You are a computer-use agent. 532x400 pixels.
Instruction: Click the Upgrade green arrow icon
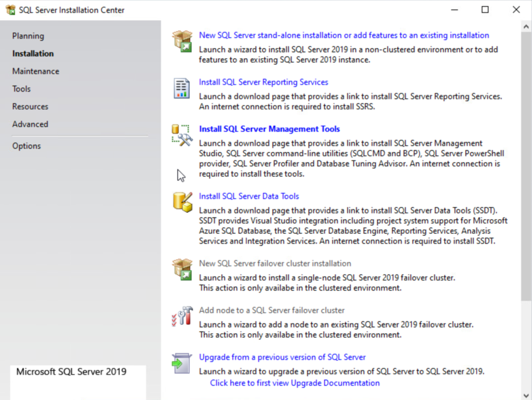tap(182, 363)
